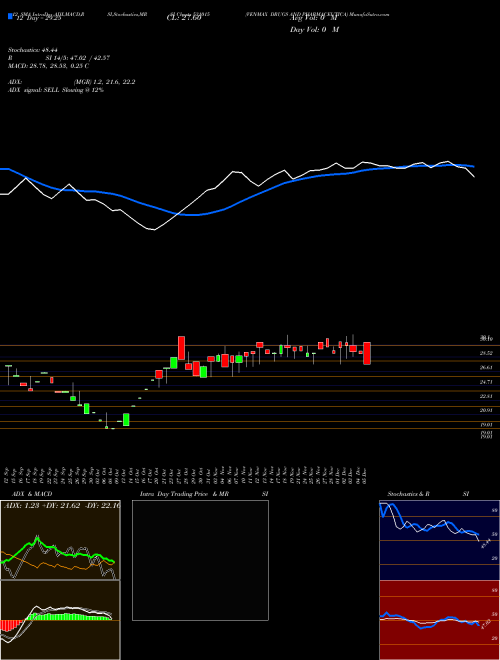Image resolution: width=500 pixels, height=660 pixels.
Task: Click the 'ADX signal: SELL Slowing @ 12%' text
Action: 56,90
